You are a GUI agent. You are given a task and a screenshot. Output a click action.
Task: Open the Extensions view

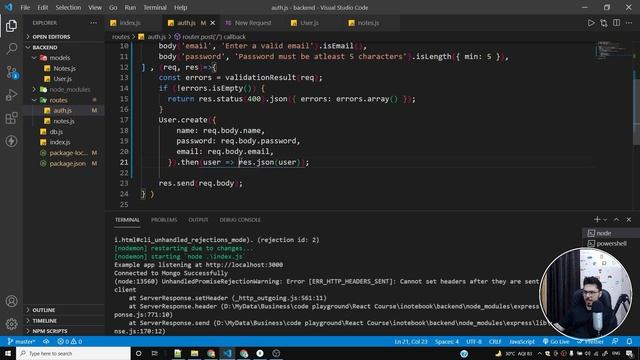(x=11, y=118)
